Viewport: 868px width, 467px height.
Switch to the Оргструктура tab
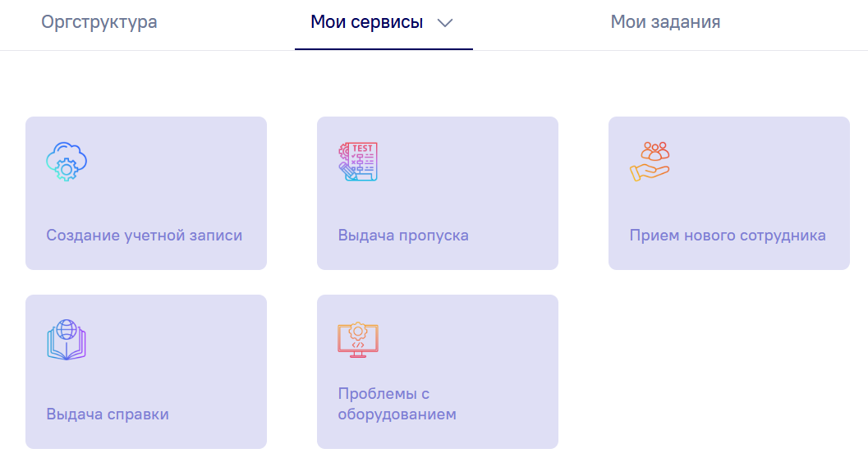pos(99,22)
